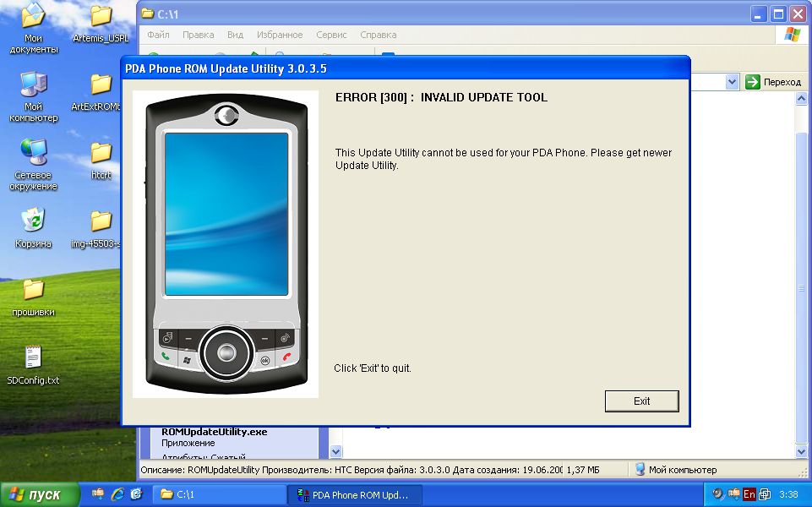The width and height of the screenshot is (812, 507).
Task: Click the details pane scroll down arrow
Action: pyautogui.click(x=335, y=451)
